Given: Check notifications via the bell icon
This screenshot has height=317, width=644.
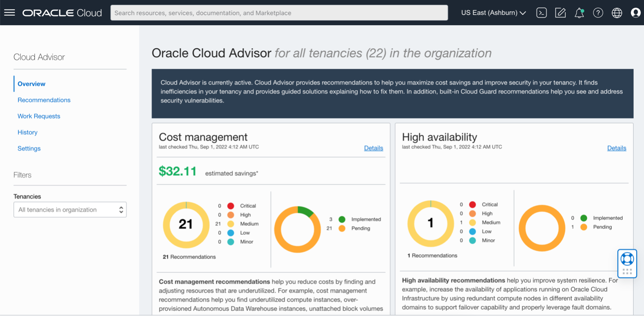Looking at the screenshot, I should (579, 12).
